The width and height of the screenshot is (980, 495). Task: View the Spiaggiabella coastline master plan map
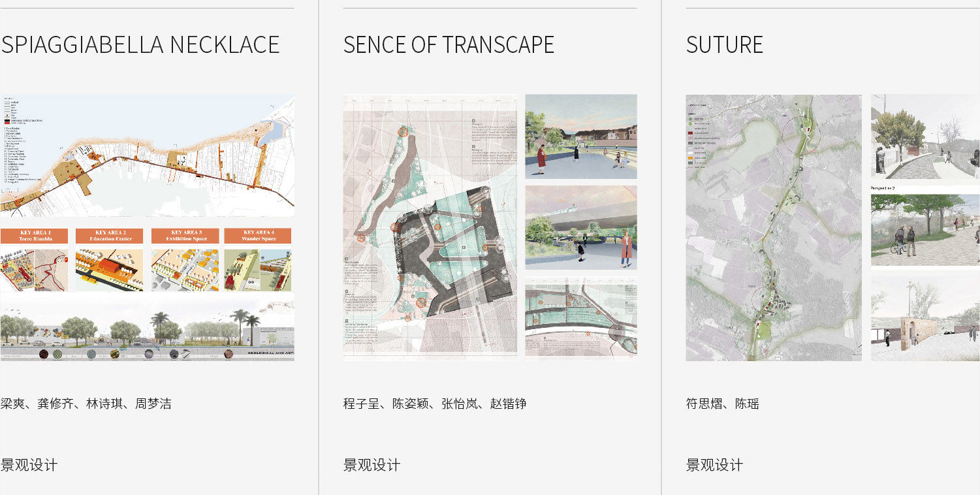click(147, 155)
